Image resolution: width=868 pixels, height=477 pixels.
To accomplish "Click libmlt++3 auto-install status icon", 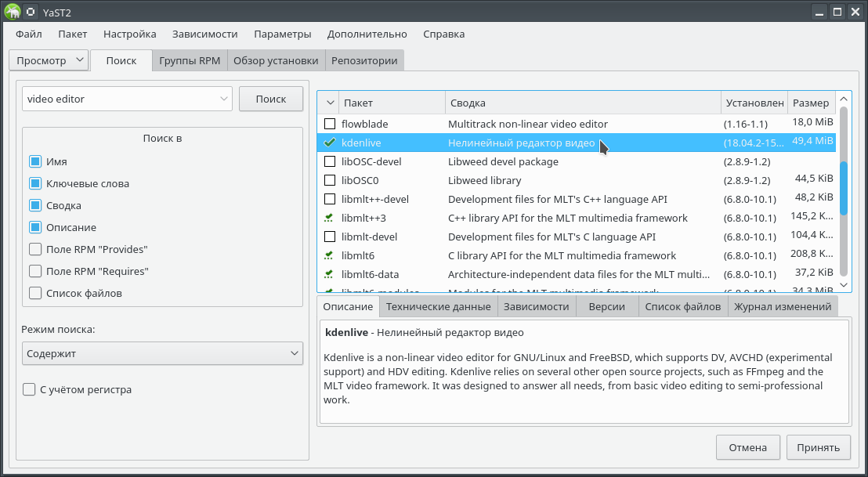I will point(329,218).
